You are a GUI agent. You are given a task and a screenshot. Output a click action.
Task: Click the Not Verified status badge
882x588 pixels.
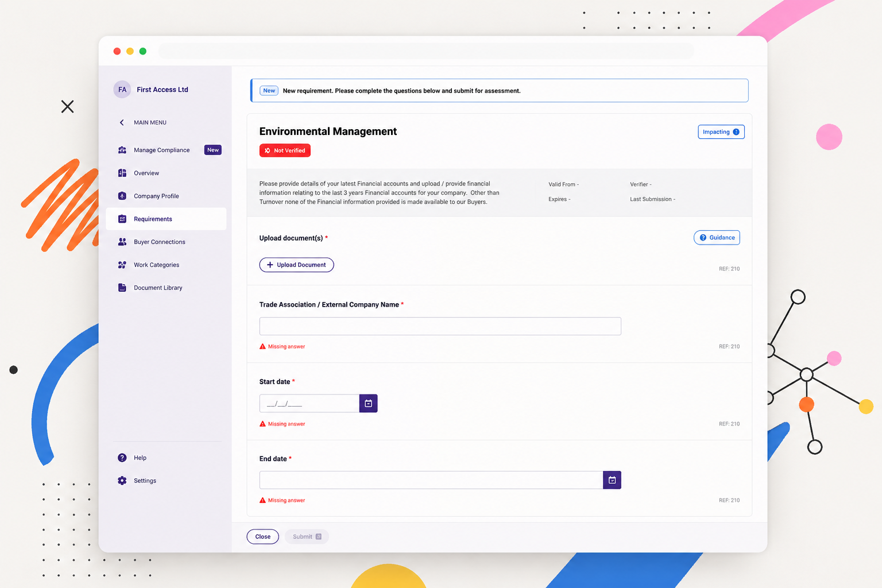[x=285, y=150]
